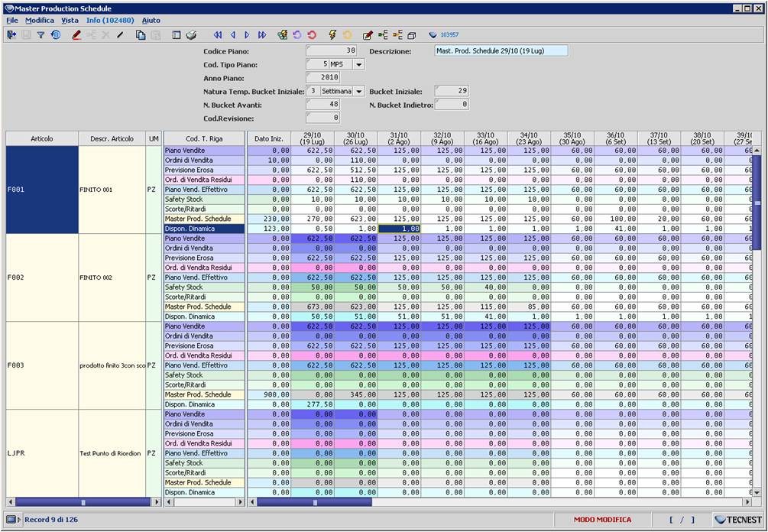Click the Codice Piano input field

332,51
